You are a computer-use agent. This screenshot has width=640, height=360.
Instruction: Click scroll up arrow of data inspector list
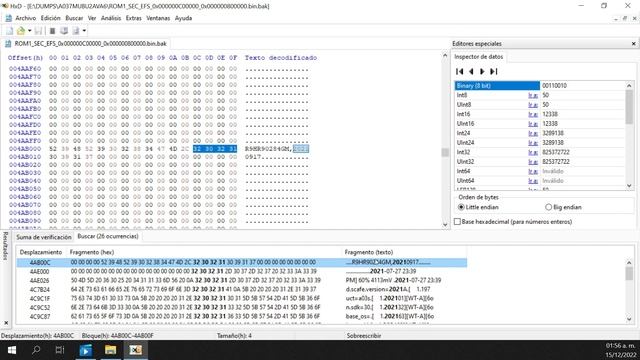(x=629, y=85)
